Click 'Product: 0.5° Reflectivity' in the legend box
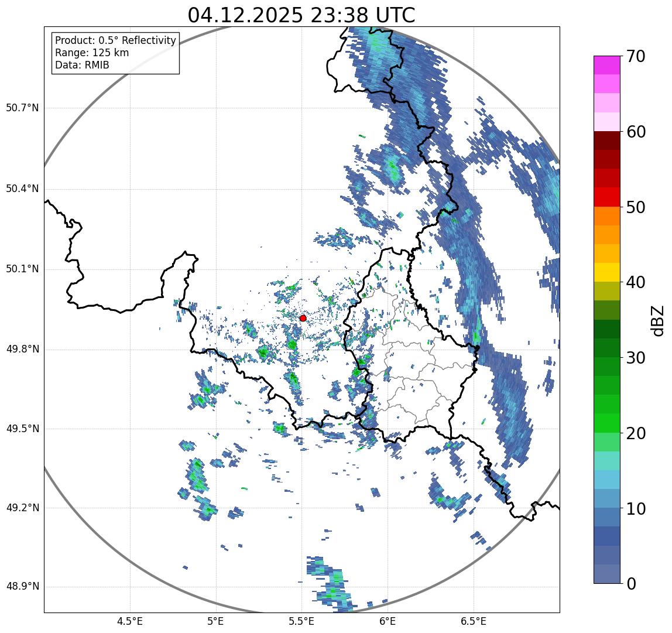 [116, 40]
